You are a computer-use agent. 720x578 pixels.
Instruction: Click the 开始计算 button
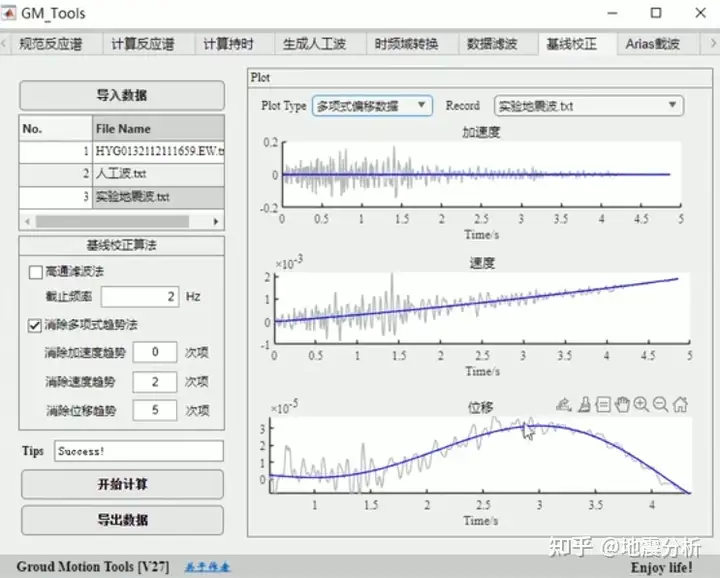122,484
